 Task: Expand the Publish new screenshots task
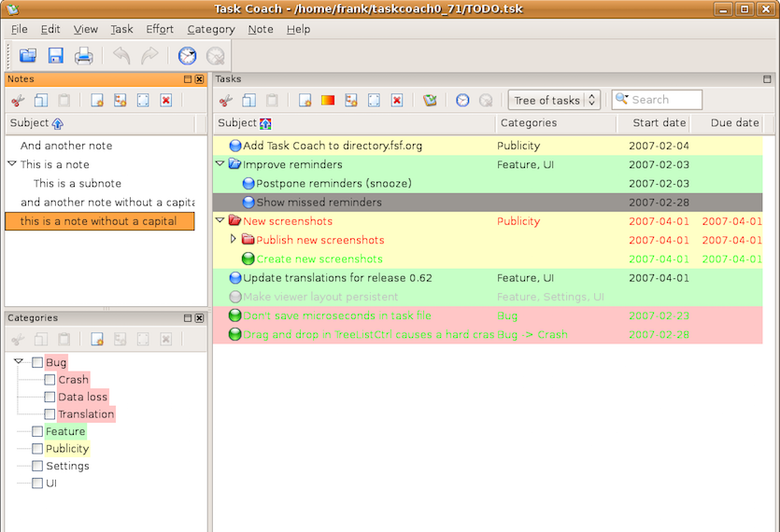pyautogui.click(x=234, y=240)
